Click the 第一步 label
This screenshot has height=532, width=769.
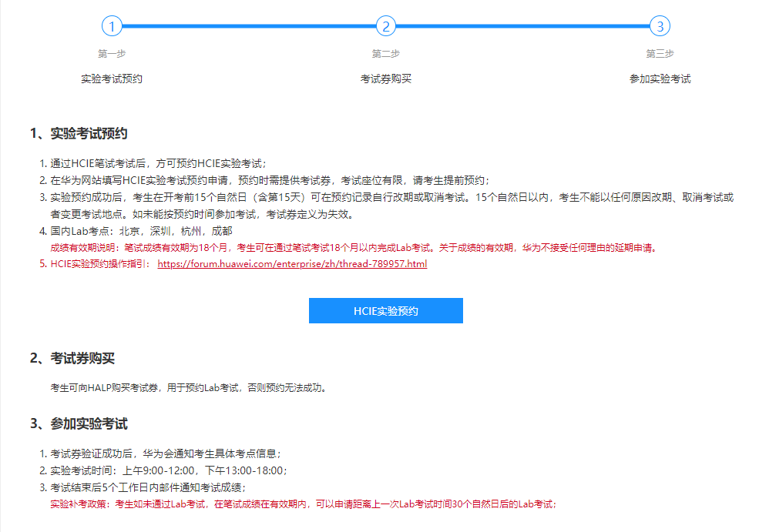click(112, 53)
